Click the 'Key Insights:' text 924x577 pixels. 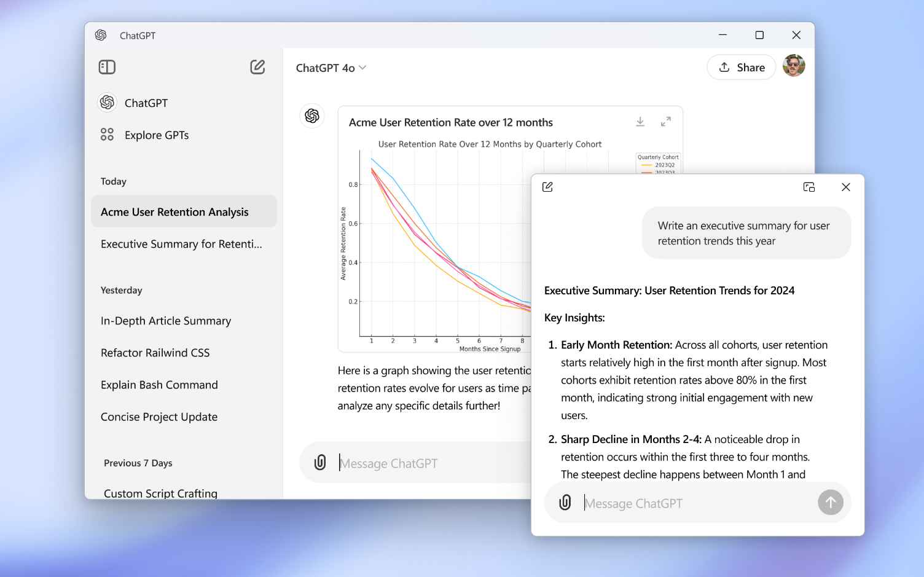point(574,318)
